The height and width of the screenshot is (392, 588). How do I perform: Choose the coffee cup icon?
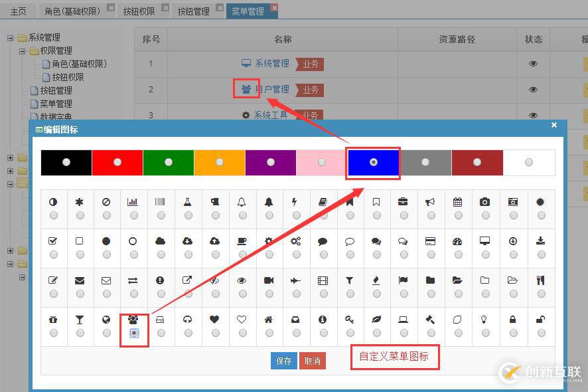242,241
